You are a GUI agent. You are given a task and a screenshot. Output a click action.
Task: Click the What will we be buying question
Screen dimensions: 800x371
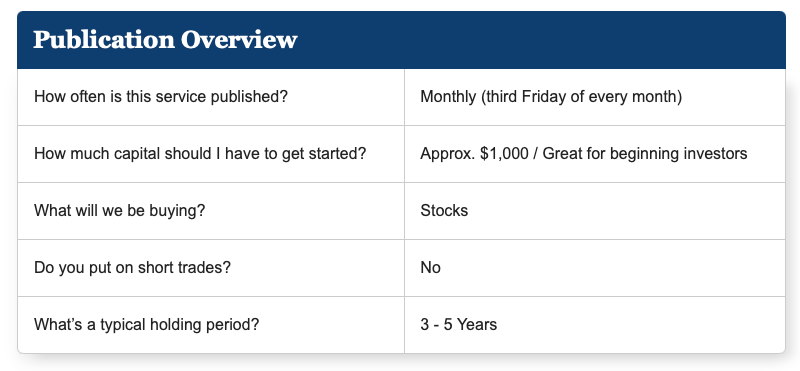tap(119, 210)
